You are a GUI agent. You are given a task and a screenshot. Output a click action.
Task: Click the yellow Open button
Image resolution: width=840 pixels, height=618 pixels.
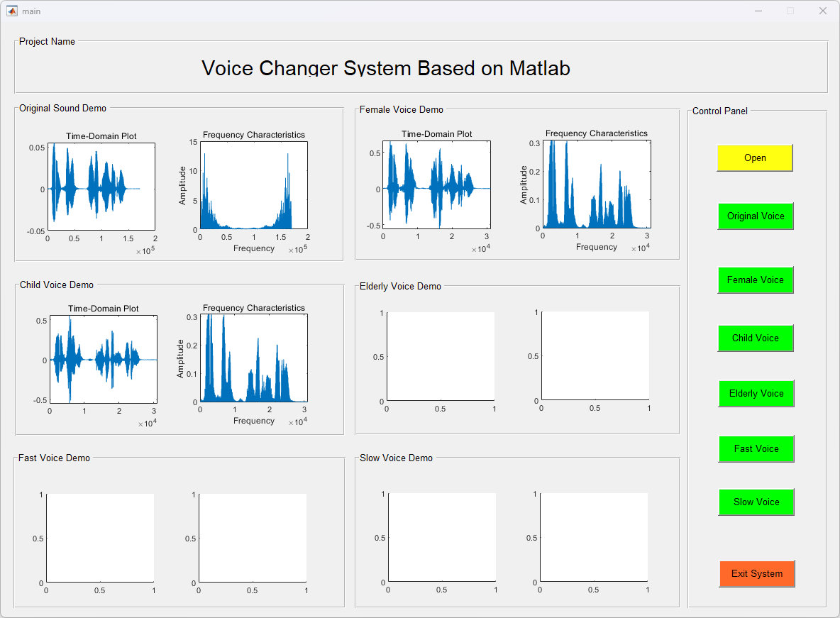click(754, 158)
